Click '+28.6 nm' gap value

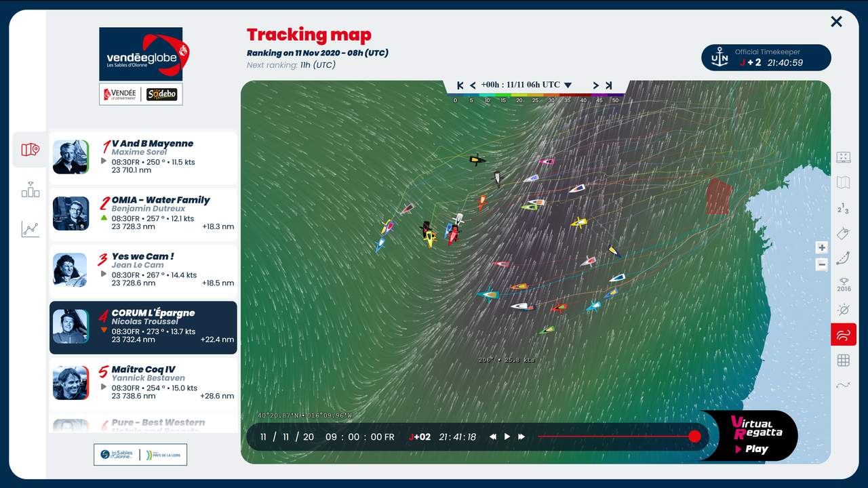pyautogui.click(x=218, y=396)
